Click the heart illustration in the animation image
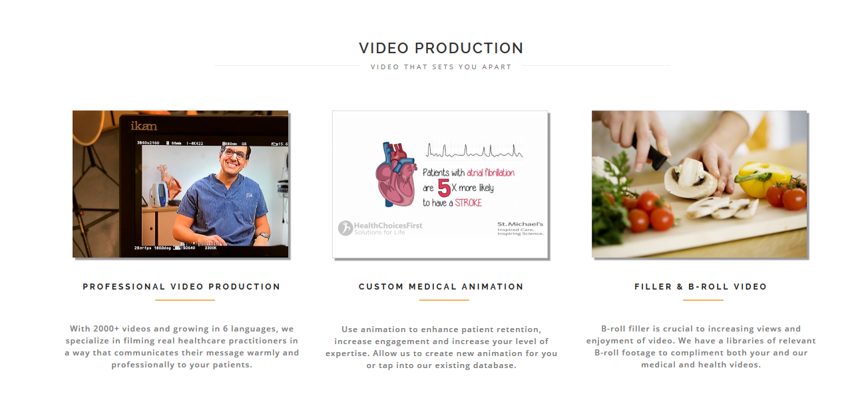Viewport: 868px width, 416px height. tap(397, 175)
